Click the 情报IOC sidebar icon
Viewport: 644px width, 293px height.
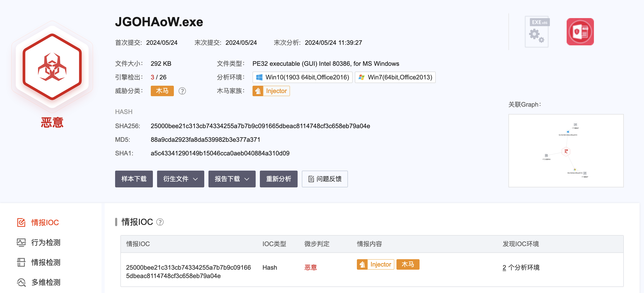(21, 223)
